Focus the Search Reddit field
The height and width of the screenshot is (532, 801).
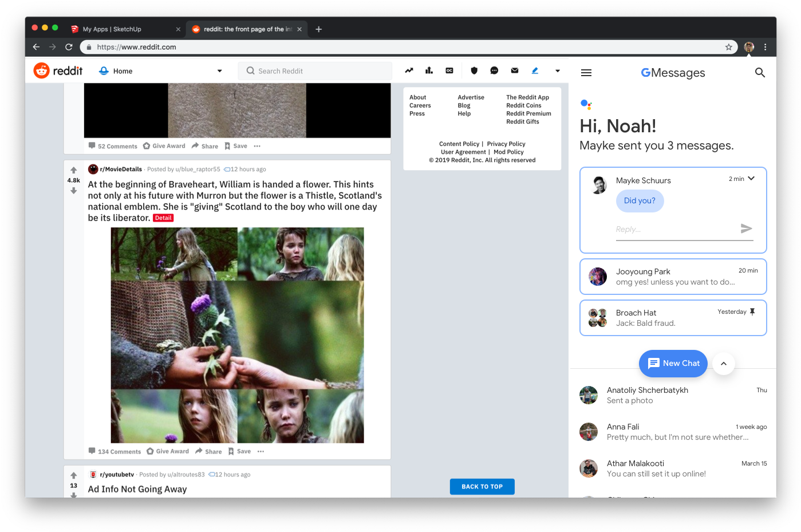point(315,71)
